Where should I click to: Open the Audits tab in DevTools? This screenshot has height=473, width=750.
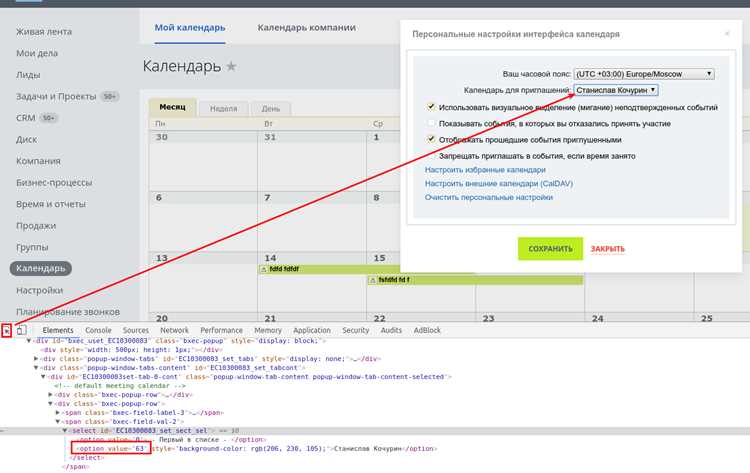point(391,330)
